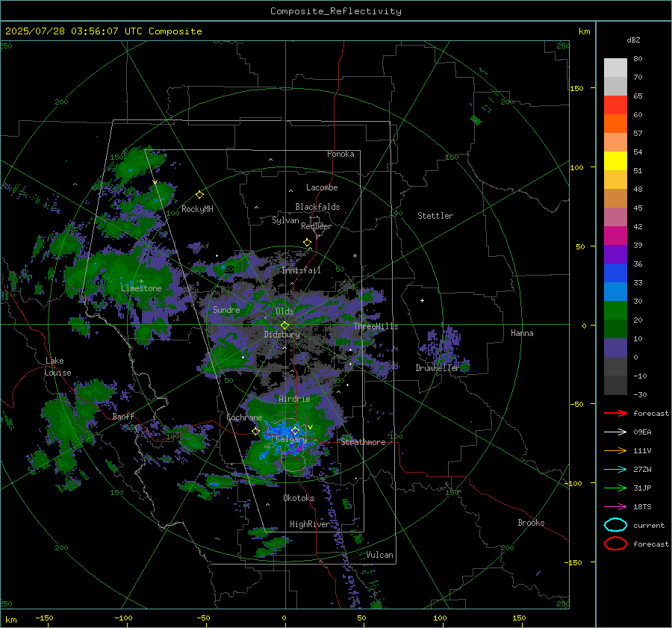The height and width of the screenshot is (628, 672).
Task: Click the white plus marker west of Hanna
Action: (422, 300)
